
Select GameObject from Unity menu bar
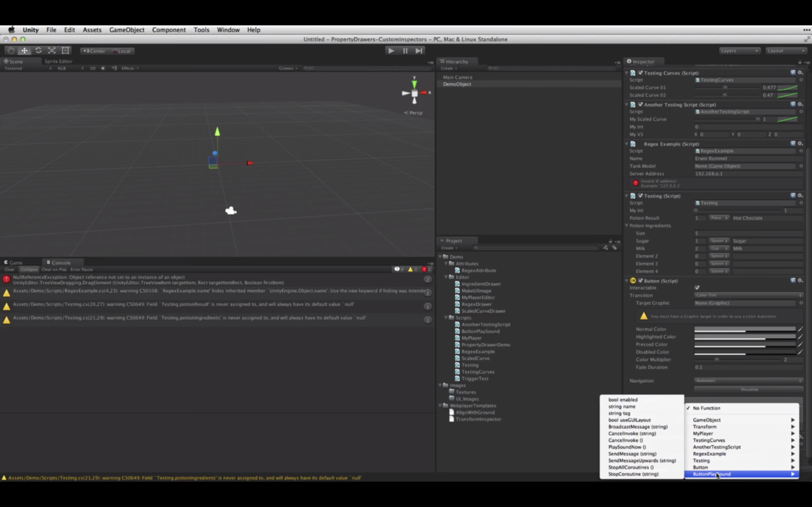126,29
